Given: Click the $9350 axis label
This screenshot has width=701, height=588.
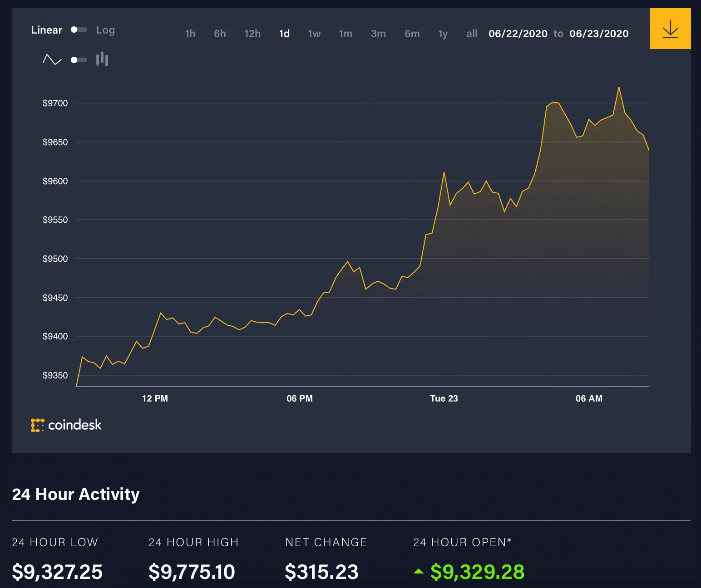Looking at the screenshot, I should [x=55, y=375].
